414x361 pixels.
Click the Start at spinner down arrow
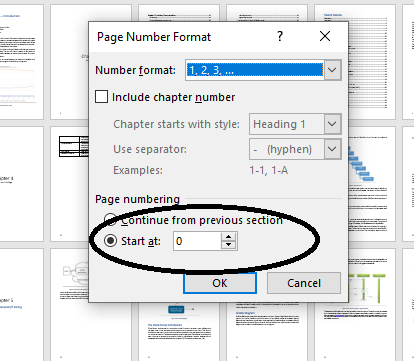pos(228,245)
